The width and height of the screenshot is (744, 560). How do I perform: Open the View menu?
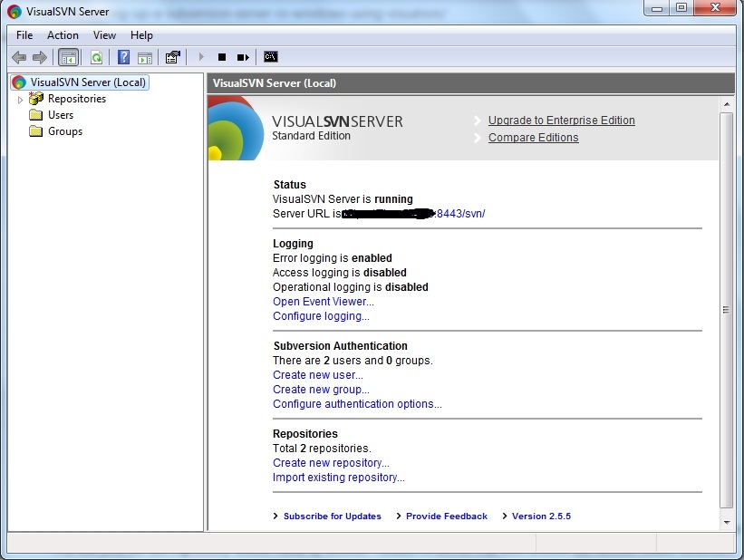click(x=104, y=35)
